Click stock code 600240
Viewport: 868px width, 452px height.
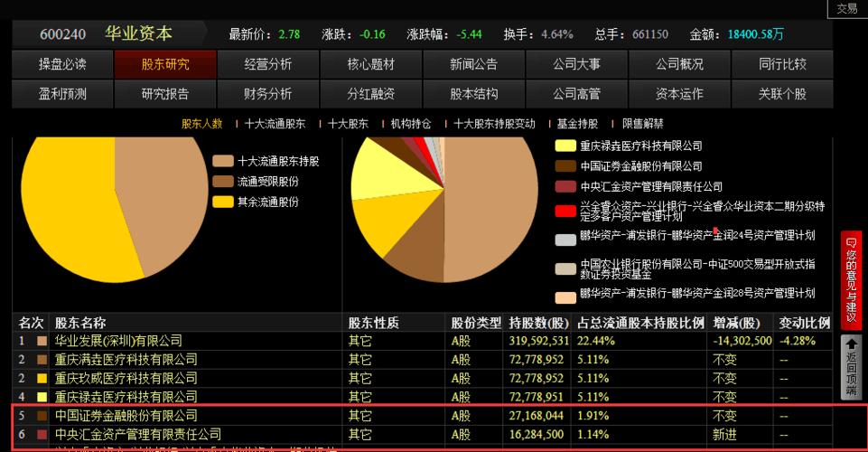click(62, 34)
